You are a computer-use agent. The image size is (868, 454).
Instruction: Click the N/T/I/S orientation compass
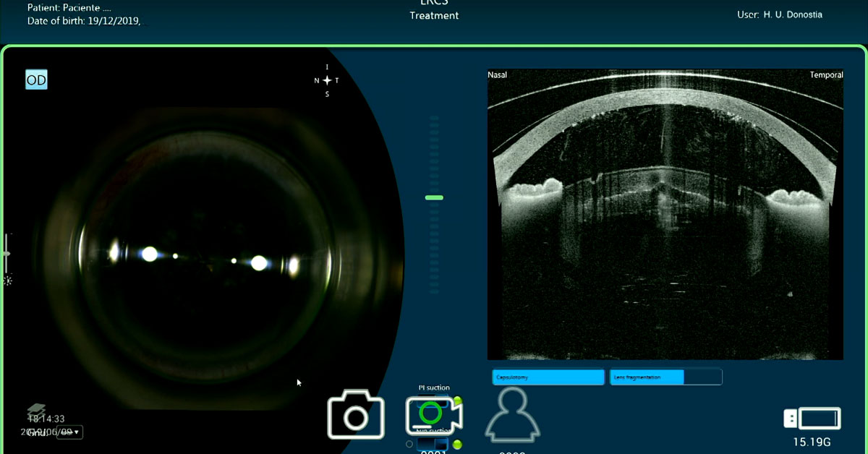click(327, 80)
